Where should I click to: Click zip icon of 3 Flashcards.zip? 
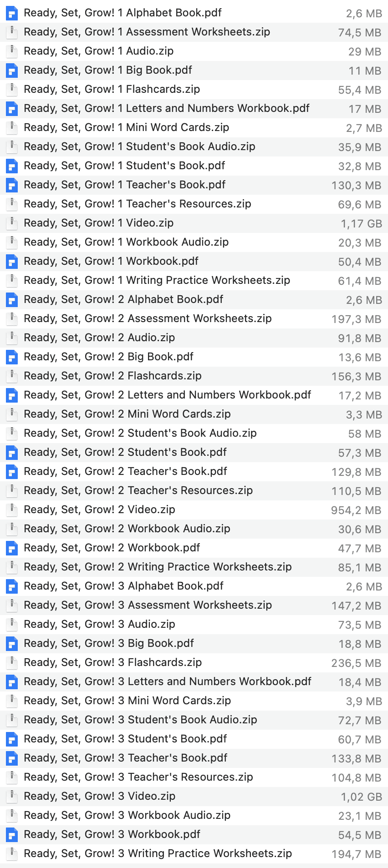tap(12, 662)
